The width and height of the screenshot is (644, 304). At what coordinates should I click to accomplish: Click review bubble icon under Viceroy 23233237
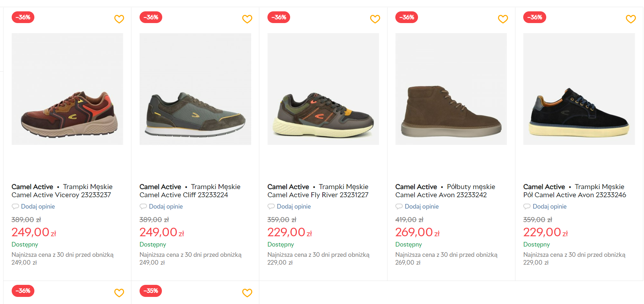click(15, 206)
